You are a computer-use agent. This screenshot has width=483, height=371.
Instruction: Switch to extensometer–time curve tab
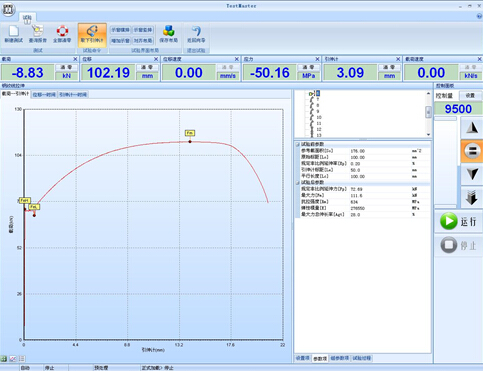tap(73, 95)
